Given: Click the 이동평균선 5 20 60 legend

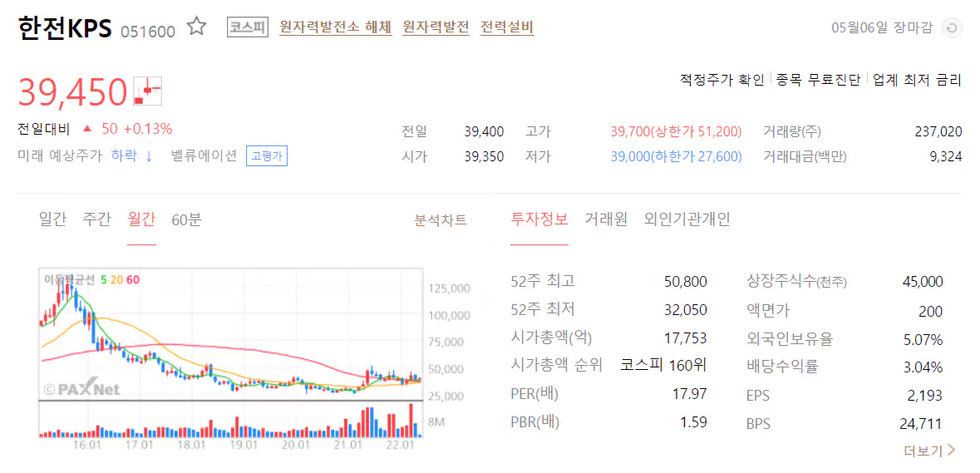Looking at the screenshot, I should (91, 280).
